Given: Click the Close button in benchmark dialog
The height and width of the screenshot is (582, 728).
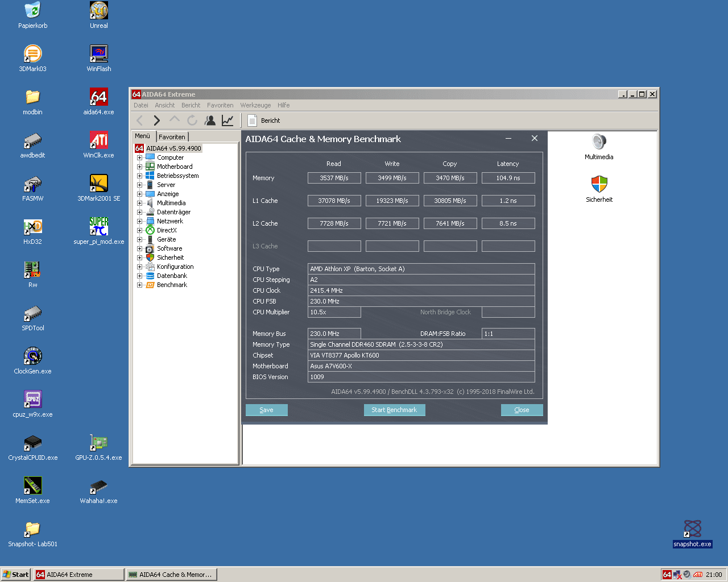Looking at the screenshot, I should [x=522, y=410].
